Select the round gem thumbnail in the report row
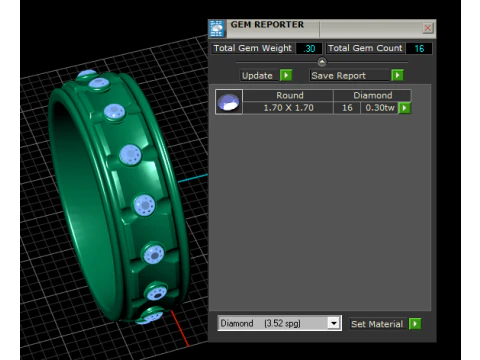The height and width of the screenshot is (360, 480). coord(229,102)
